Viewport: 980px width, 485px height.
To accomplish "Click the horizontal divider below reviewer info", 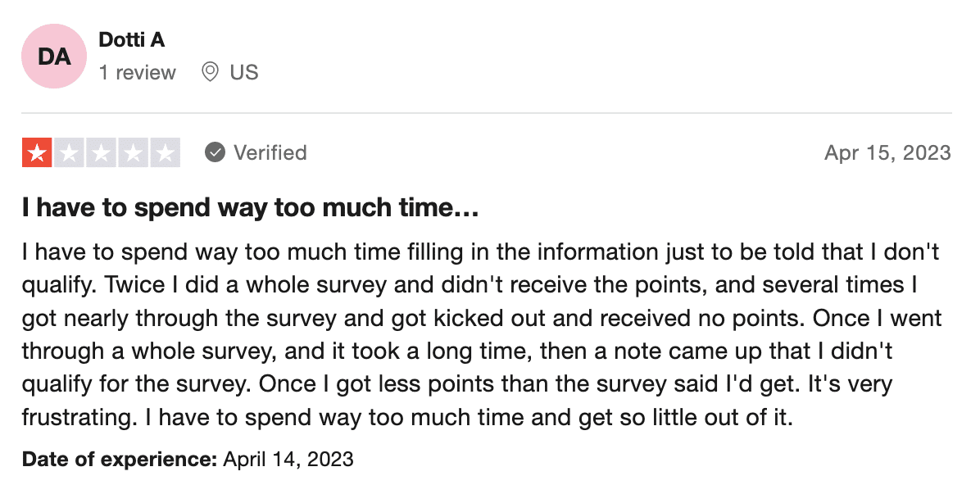I will [x=487, y=113].
